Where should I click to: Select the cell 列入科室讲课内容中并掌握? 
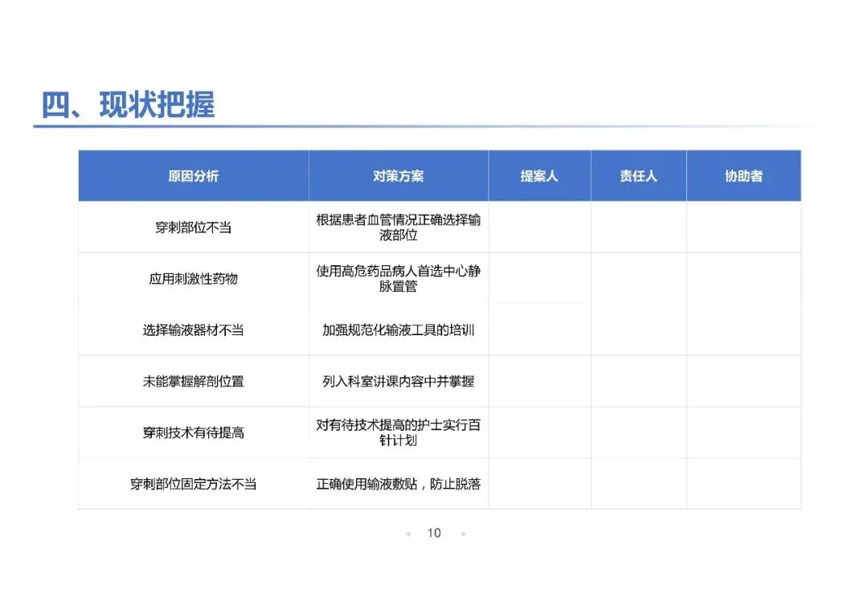tap(399, 381)
